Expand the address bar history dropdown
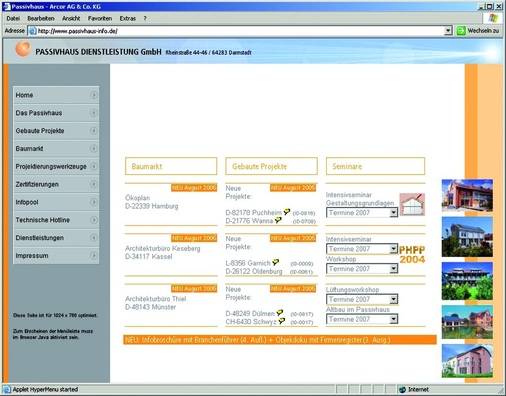Screen dimensions: 506x396 click(x=448, y=31)
